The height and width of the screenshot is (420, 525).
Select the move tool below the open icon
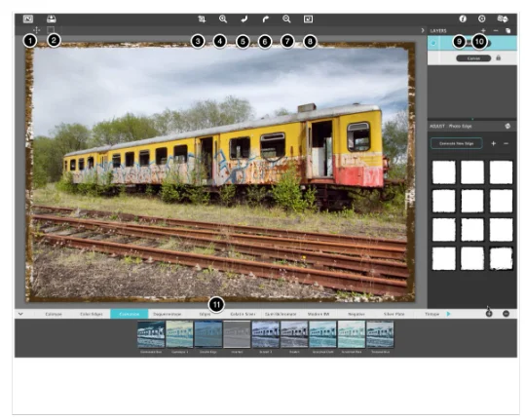pyautogui.click(x=36, y=30)
